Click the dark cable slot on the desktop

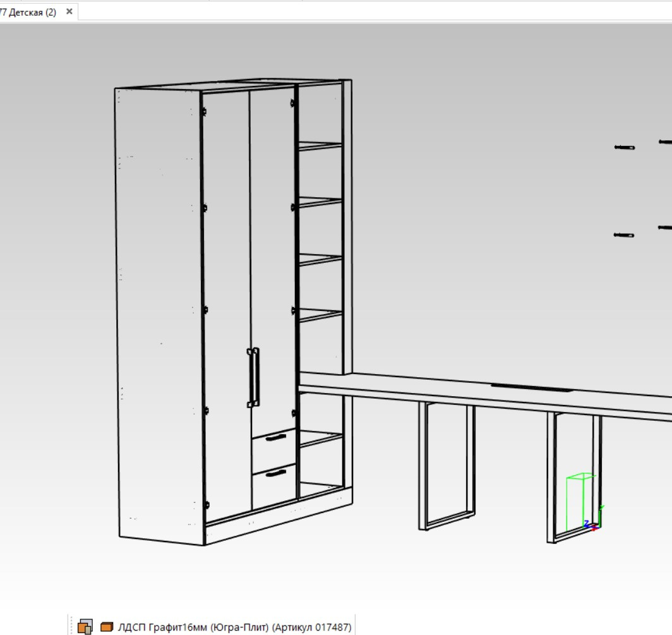[x=531, y=387]
